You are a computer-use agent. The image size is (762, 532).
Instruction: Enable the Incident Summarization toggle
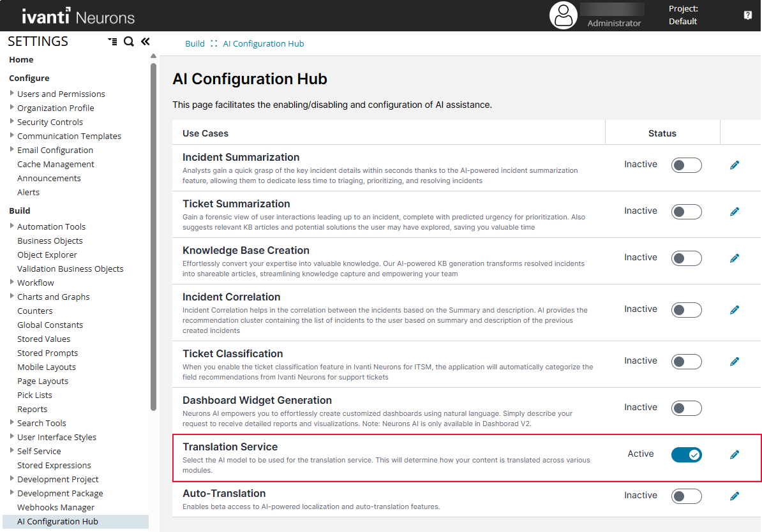(686, 165)
